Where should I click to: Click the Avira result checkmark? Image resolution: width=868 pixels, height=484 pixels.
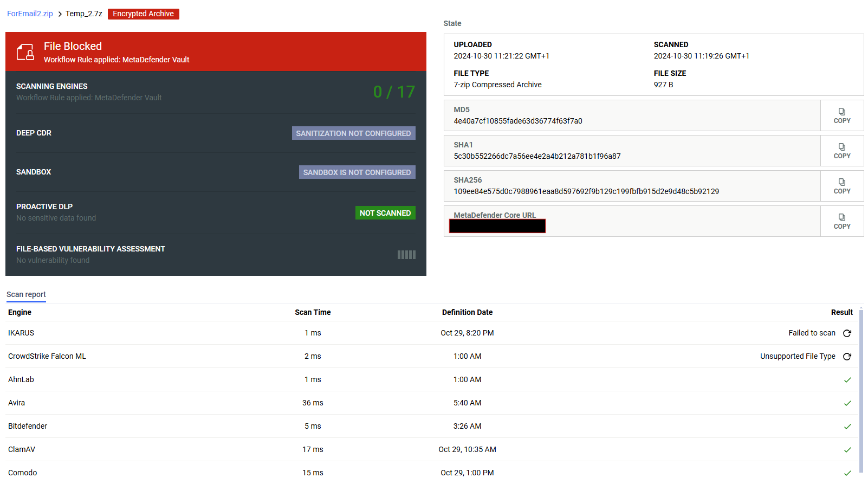[x=847, y=403]
